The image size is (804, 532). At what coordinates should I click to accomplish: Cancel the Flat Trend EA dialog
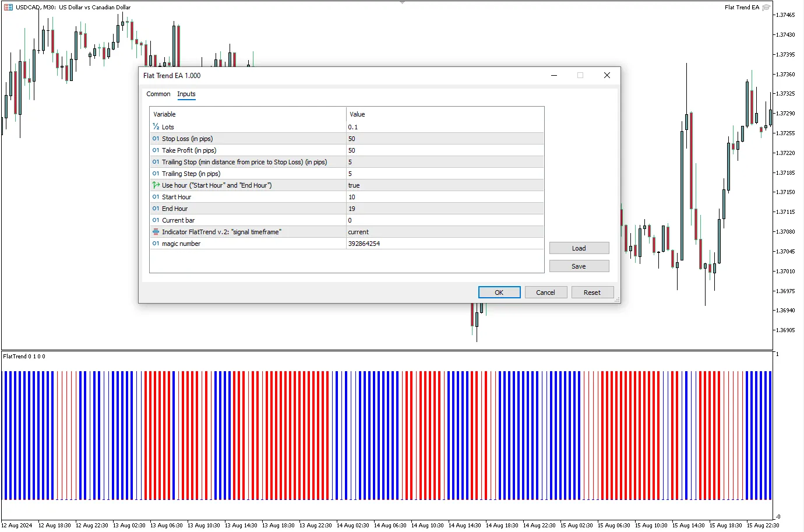pyautogui.click(x=545, y=293)
